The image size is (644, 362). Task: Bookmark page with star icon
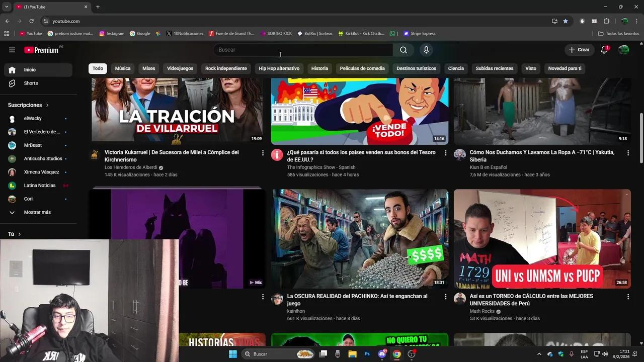[566, 21]
